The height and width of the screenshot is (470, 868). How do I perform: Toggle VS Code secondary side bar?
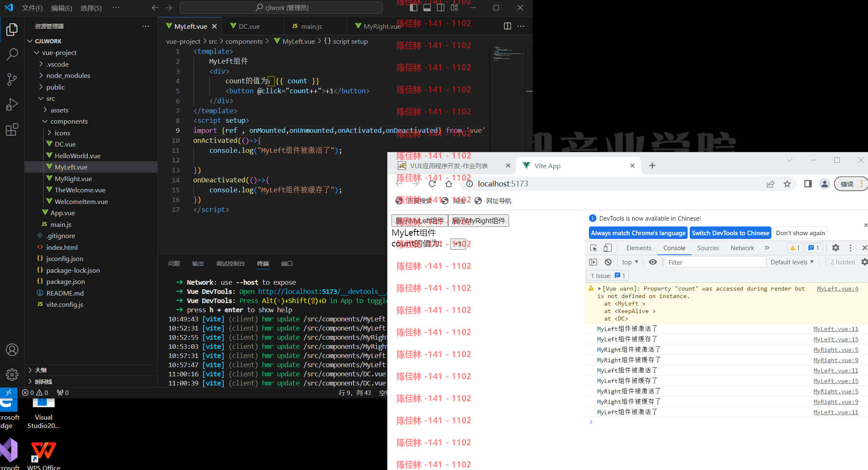[x=441, y=7]
